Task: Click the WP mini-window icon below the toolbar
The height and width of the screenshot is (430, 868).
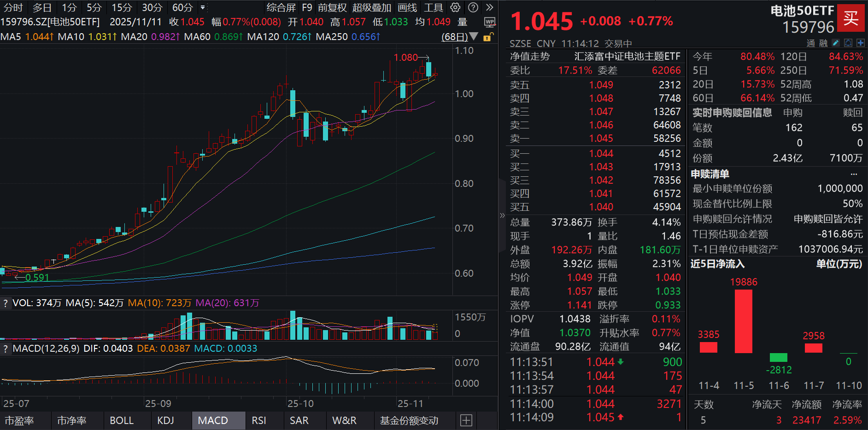Action: click(x=490, y=22)
